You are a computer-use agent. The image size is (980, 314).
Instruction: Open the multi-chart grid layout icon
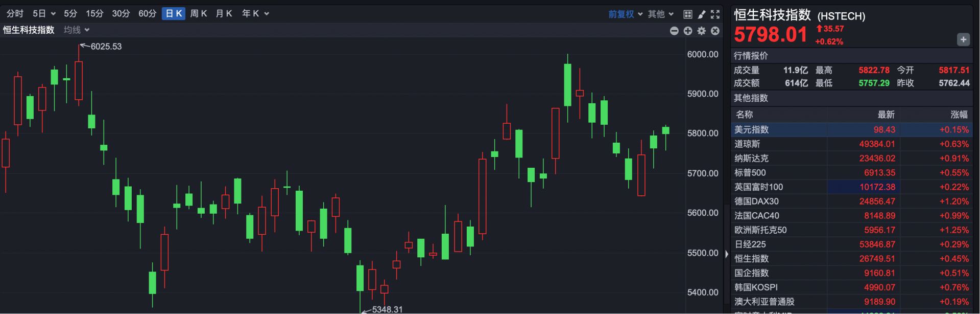[688, 14]
